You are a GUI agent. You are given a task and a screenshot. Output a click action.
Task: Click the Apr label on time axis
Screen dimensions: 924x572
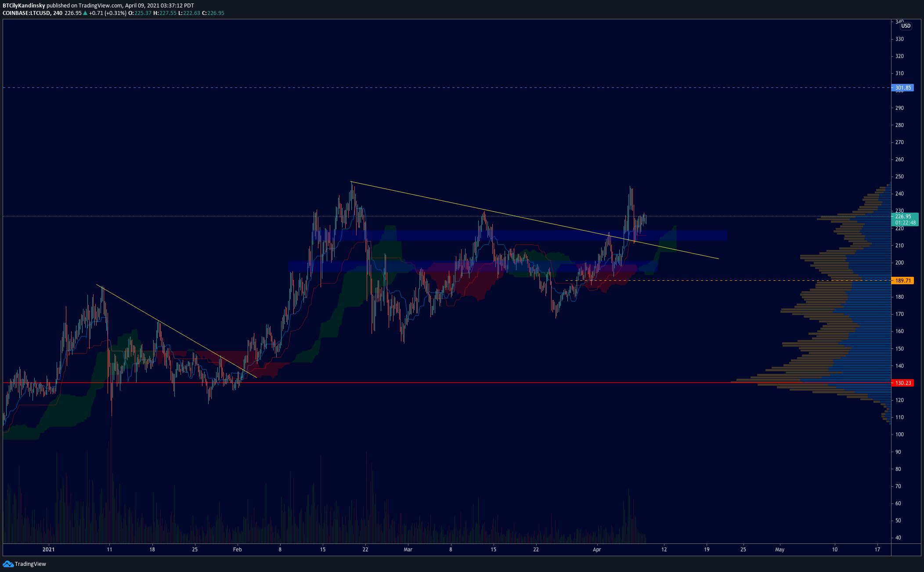(x=596, y=550)
